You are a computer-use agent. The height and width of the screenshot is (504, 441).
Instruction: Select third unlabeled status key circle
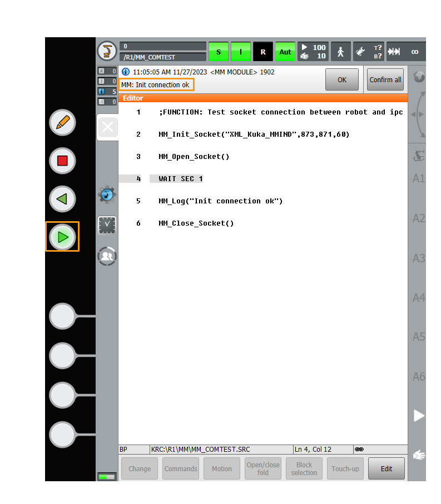pos(62,395)
